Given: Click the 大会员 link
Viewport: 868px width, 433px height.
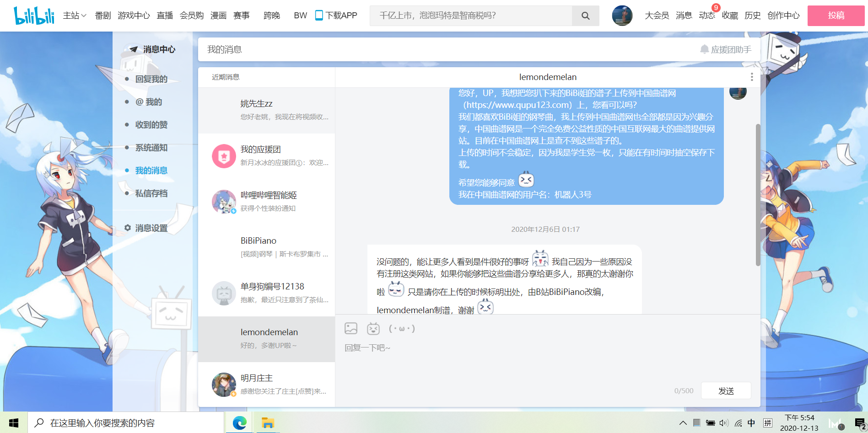Looking at the screenshot, I should (x=657, y=16).
